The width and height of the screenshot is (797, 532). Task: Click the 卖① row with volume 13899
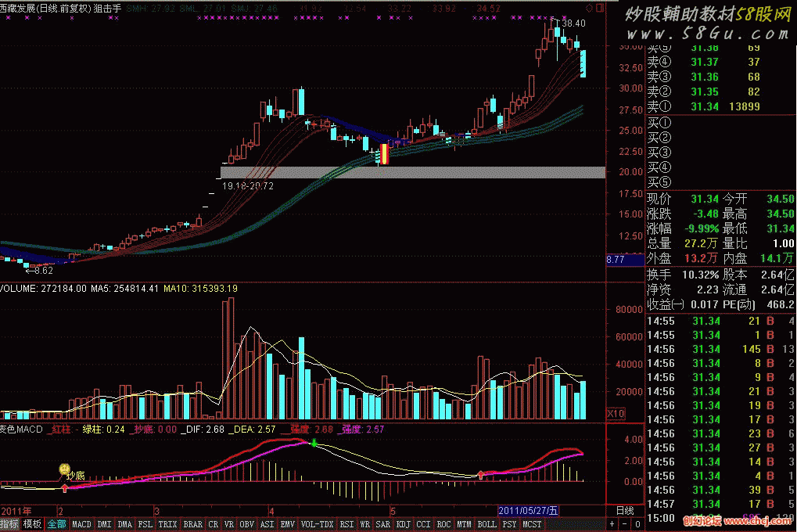703,106
